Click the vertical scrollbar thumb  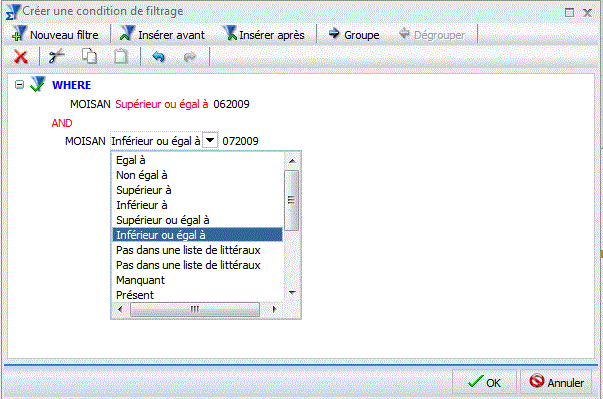coord(292,200)
